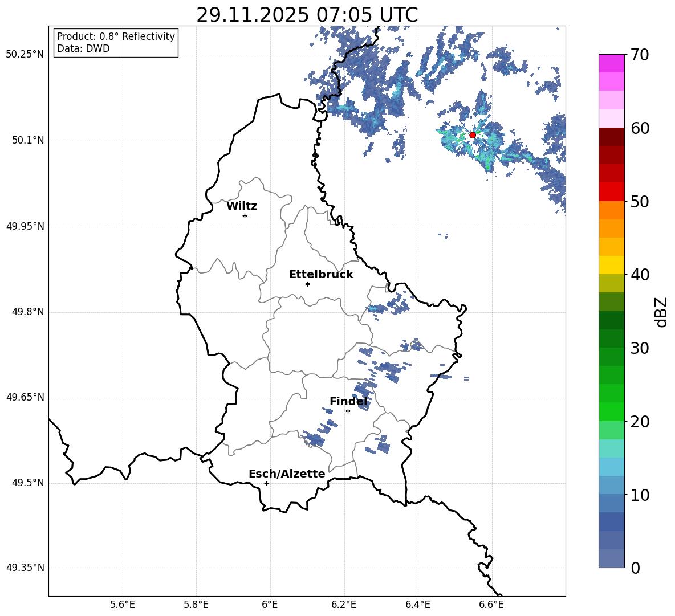This screenshot has height=616, width=675.
Task: Click the title 29.11.2025 07:05 UTC
Action: [x=307, y=15]
